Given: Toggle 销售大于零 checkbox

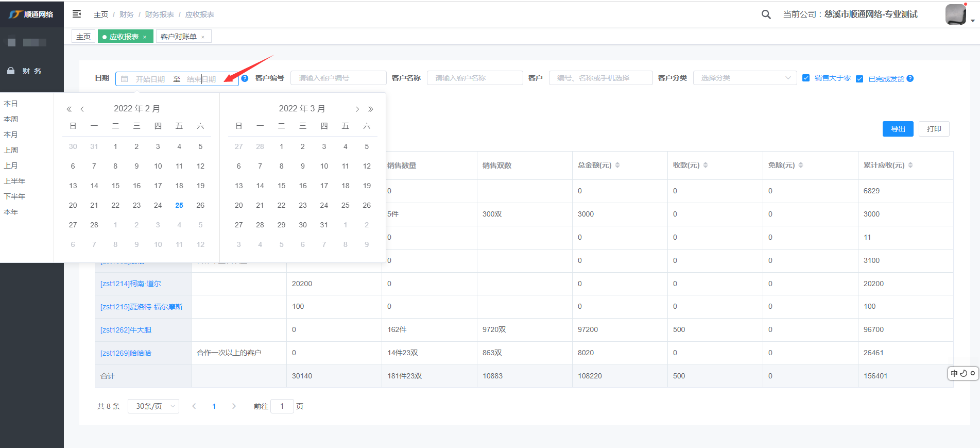Looking at the screenshot, I should (806, 78).
